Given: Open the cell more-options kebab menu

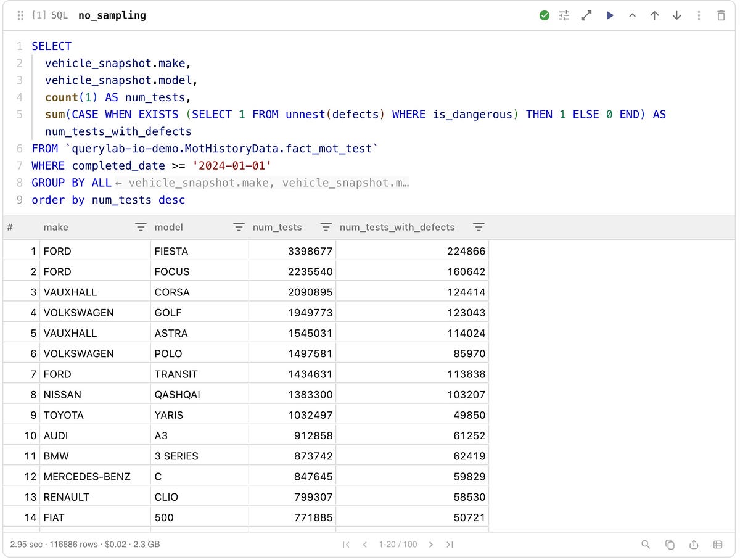Looking at the screenshot, I should point(699,15).
